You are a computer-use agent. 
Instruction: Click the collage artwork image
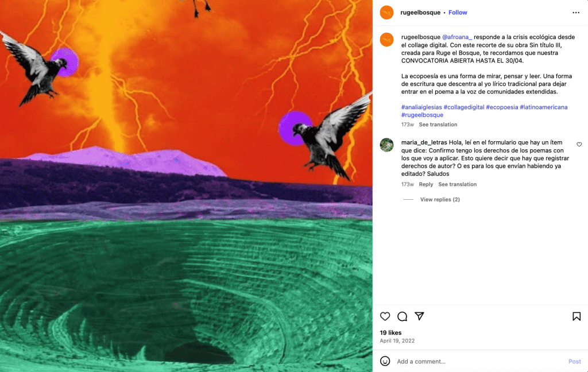pyautogui.click(x=186, y=186)
